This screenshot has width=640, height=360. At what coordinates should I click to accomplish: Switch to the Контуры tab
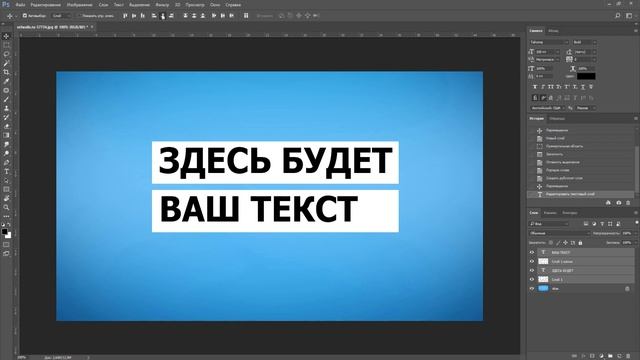(x=569, y=213)
